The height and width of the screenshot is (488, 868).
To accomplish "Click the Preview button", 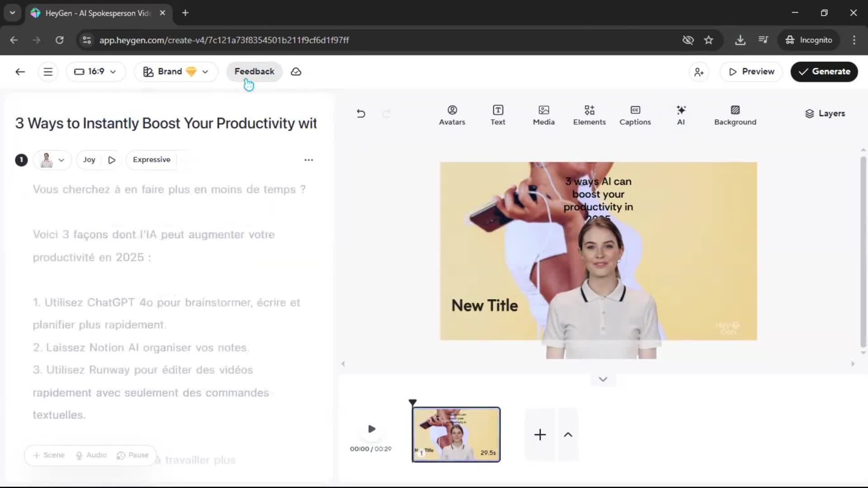I will click(x=751, y=72).
